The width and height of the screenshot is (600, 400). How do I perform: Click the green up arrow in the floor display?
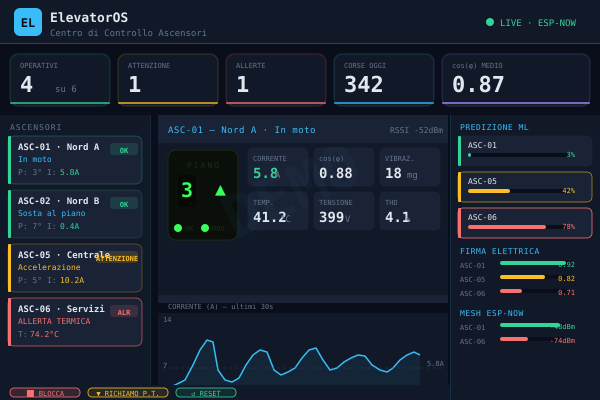[220, 190]
